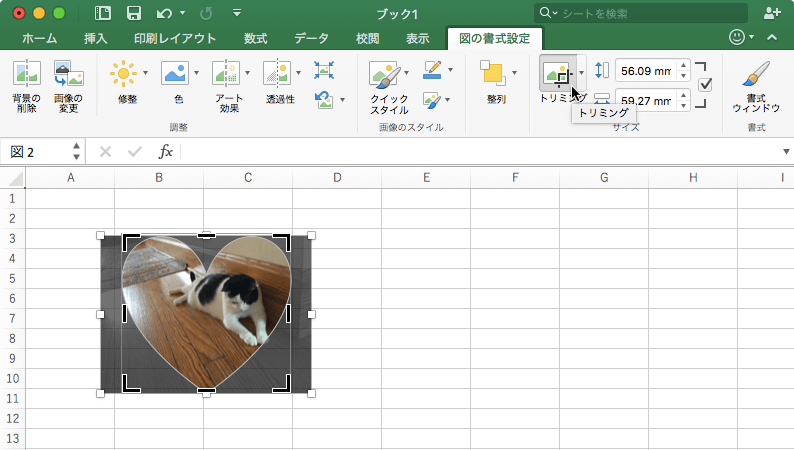Open the Data (データ) tab

pos(311,38)
